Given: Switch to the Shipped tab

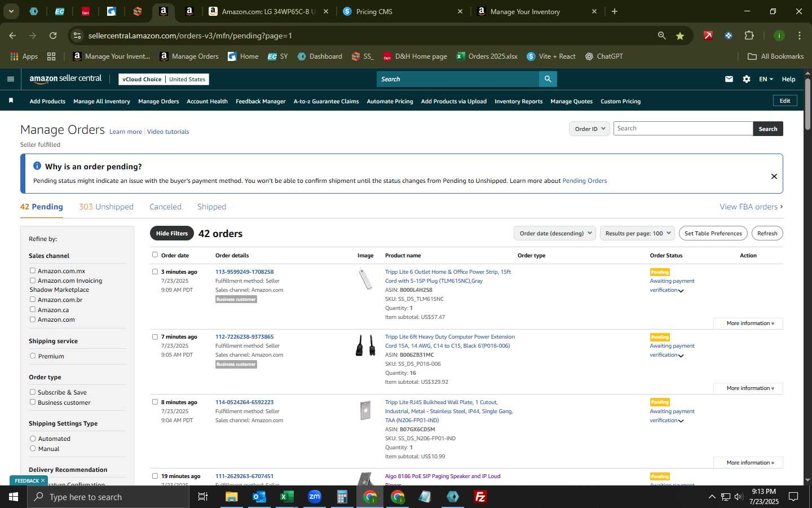Looking at the screenshot, I should [211, 207].
